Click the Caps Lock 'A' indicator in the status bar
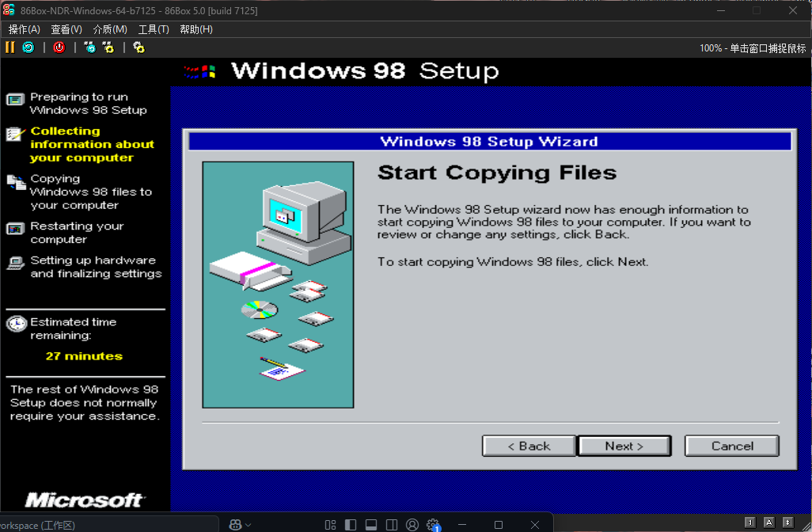 pyautogui.click(x=769, y=522)
